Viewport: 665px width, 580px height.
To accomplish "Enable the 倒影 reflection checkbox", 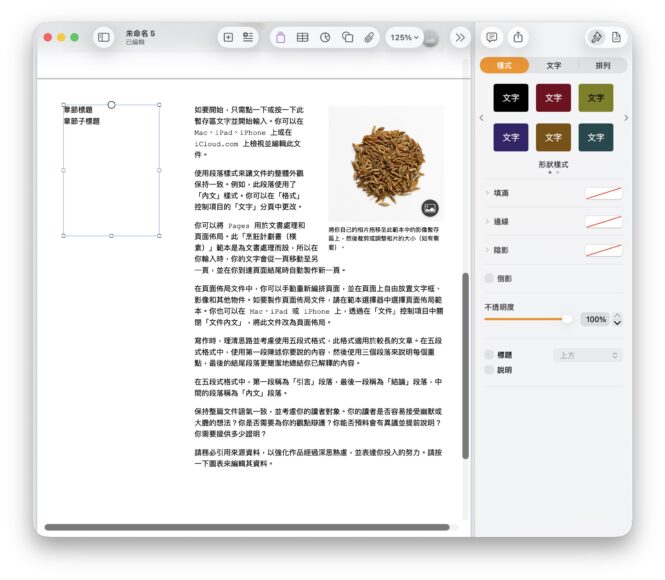I will point(489,278).
